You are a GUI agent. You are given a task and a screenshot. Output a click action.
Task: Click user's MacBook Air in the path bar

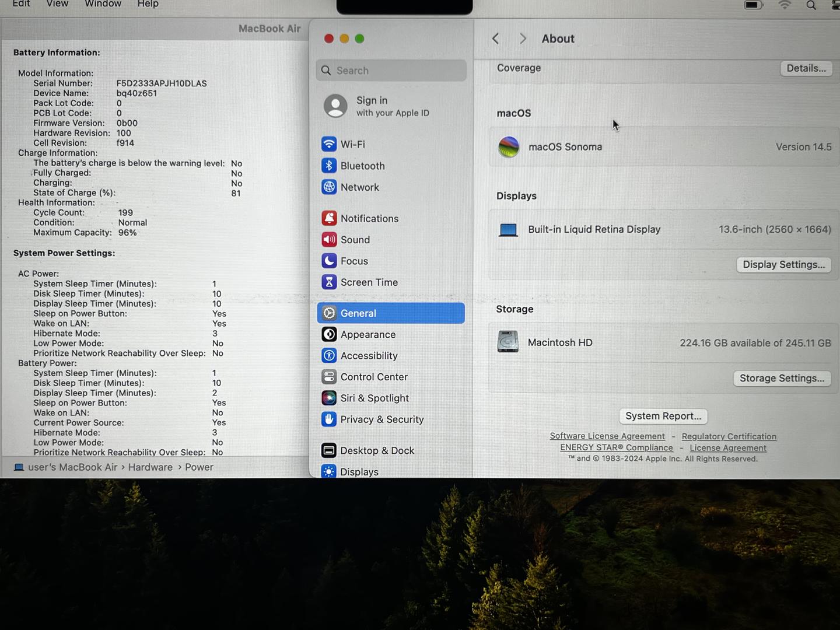pyautogui.click(x=73, y=467)
